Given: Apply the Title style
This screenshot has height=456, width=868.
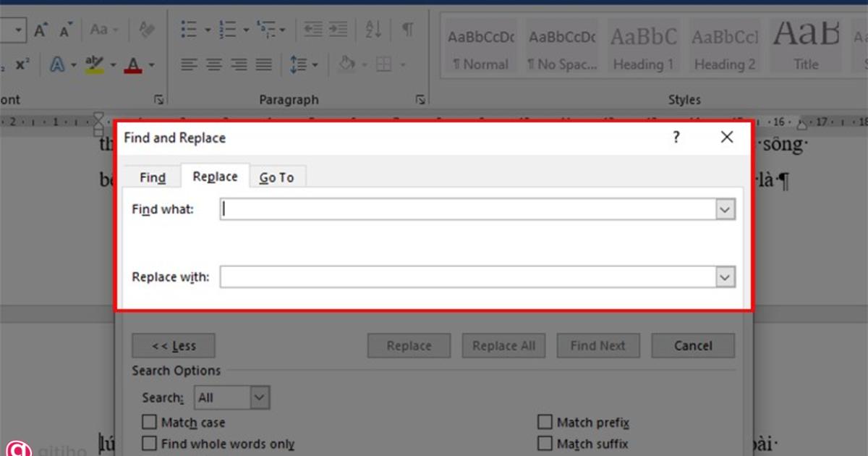Looking at the screenshot, I should tap(806, 47).
